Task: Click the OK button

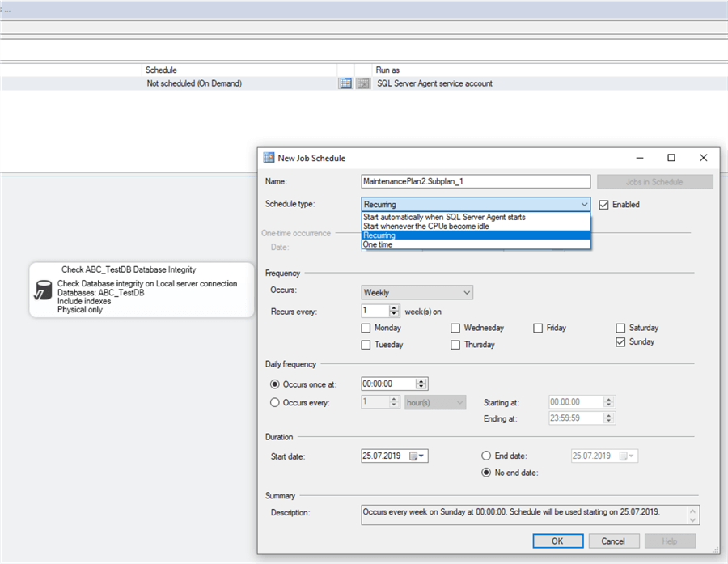Action: (x=557, y=541)
